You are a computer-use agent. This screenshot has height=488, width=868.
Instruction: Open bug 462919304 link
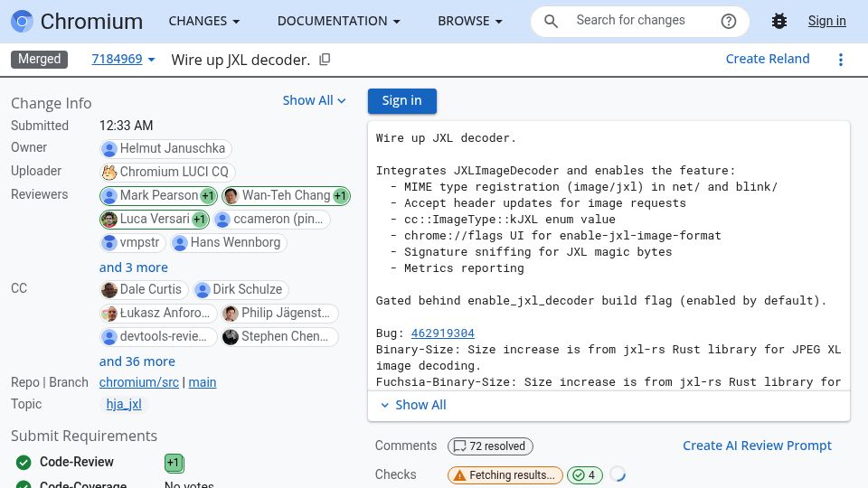[442, 333]
